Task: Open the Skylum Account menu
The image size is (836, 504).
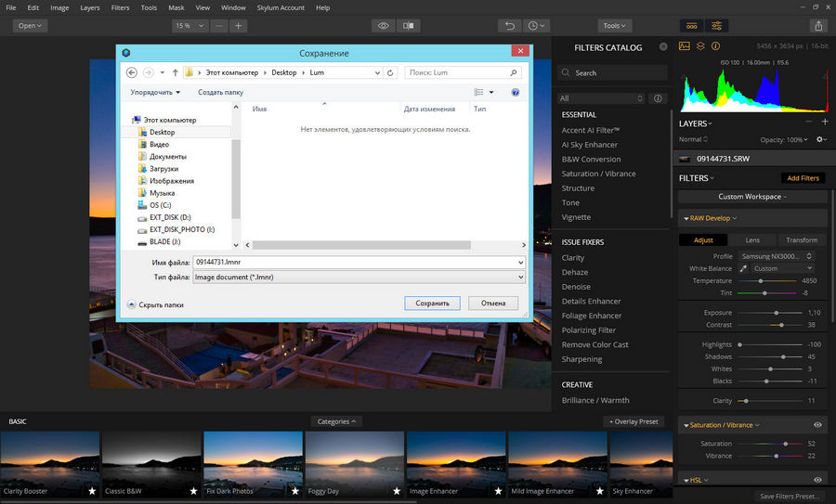Action: pos(281,7)
